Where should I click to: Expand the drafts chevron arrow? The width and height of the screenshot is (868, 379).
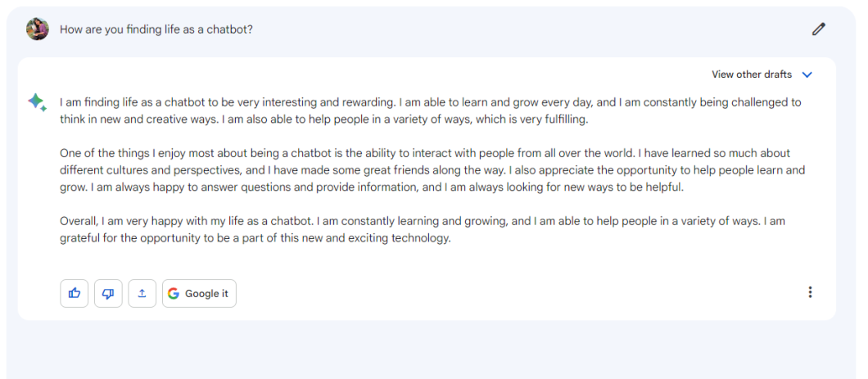pyautogui.click(x=807, y=74)
